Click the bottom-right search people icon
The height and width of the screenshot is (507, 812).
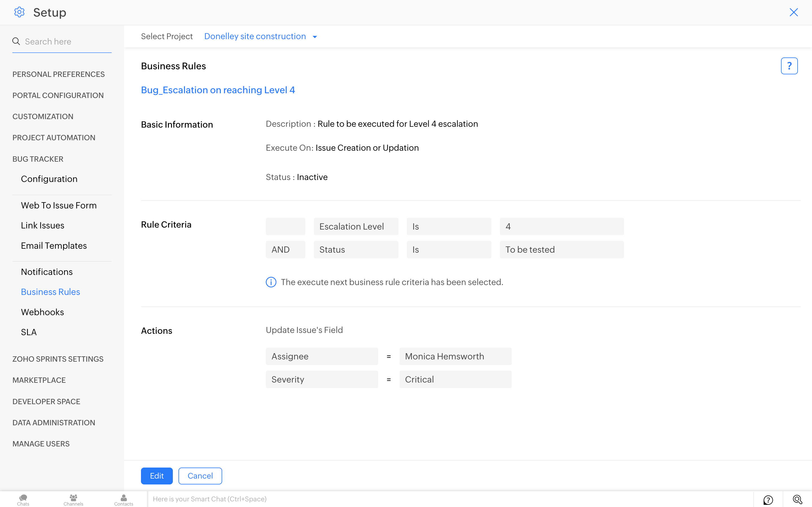[x=797, y=500]
